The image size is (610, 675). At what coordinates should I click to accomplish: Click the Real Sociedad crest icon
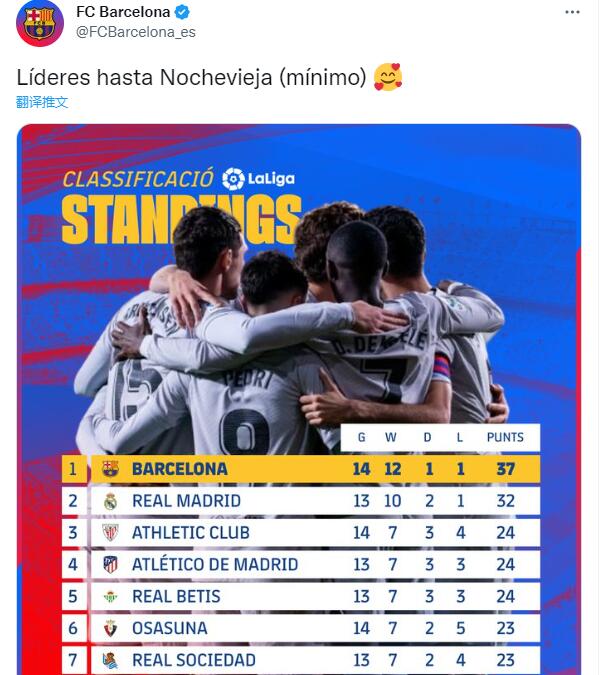[x=110, y=660]
